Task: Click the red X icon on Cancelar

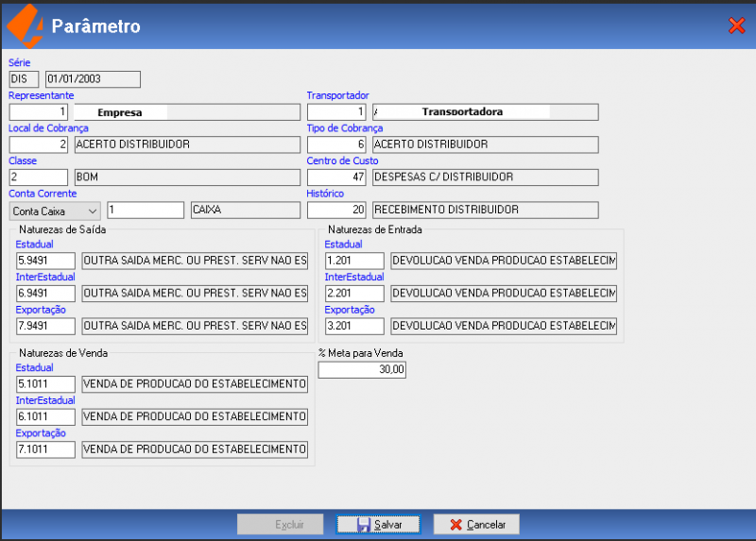Action: (x=455, y=525)
